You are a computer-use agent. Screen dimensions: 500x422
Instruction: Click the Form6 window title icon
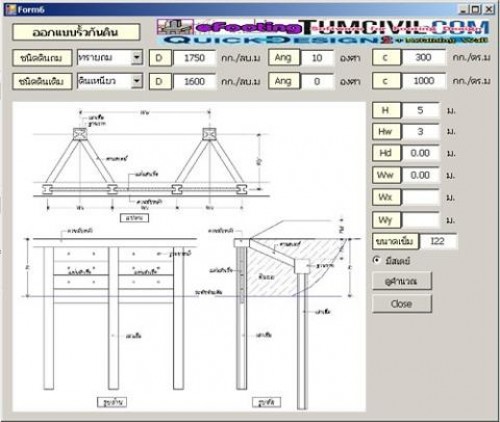click(x=11, y=9)
